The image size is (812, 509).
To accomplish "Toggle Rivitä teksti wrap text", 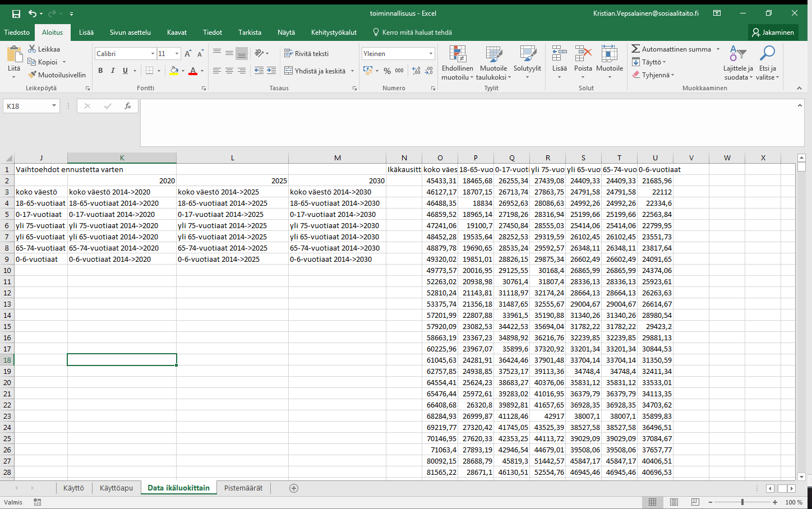I will 306,53.
